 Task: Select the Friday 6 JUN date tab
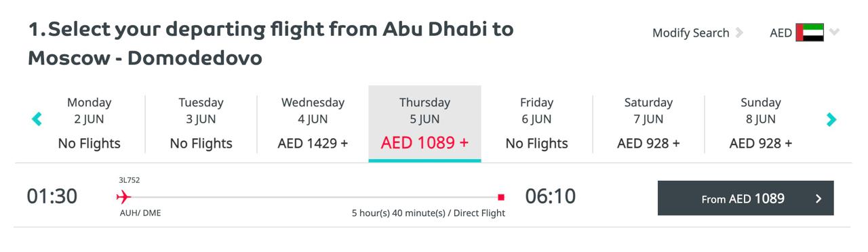(x=537, y=123)
